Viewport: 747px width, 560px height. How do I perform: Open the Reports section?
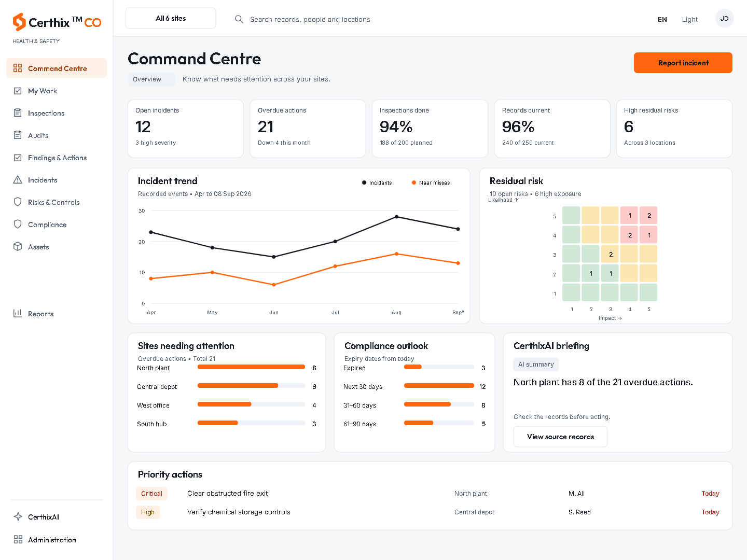point(57,313)
